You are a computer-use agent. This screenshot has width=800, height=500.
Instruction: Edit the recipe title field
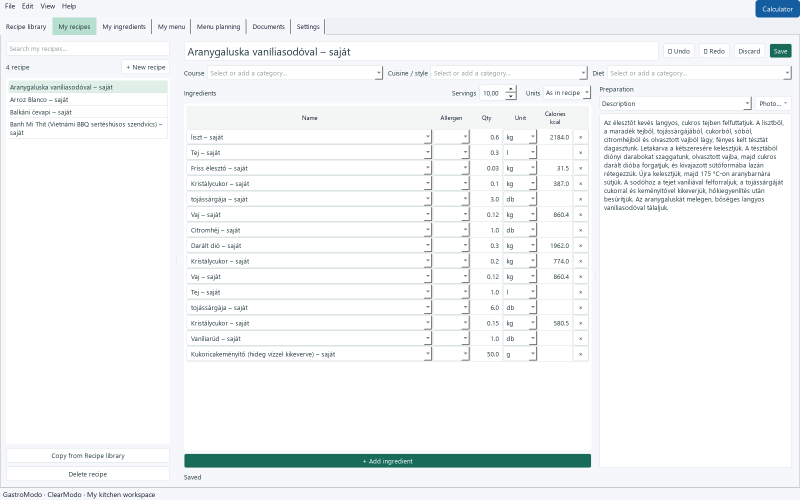421,52
